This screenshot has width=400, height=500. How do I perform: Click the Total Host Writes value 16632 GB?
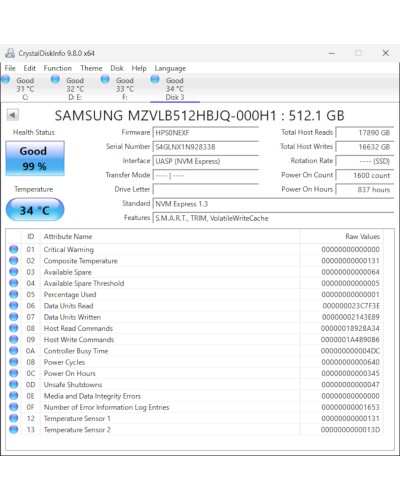pos(365,147)
